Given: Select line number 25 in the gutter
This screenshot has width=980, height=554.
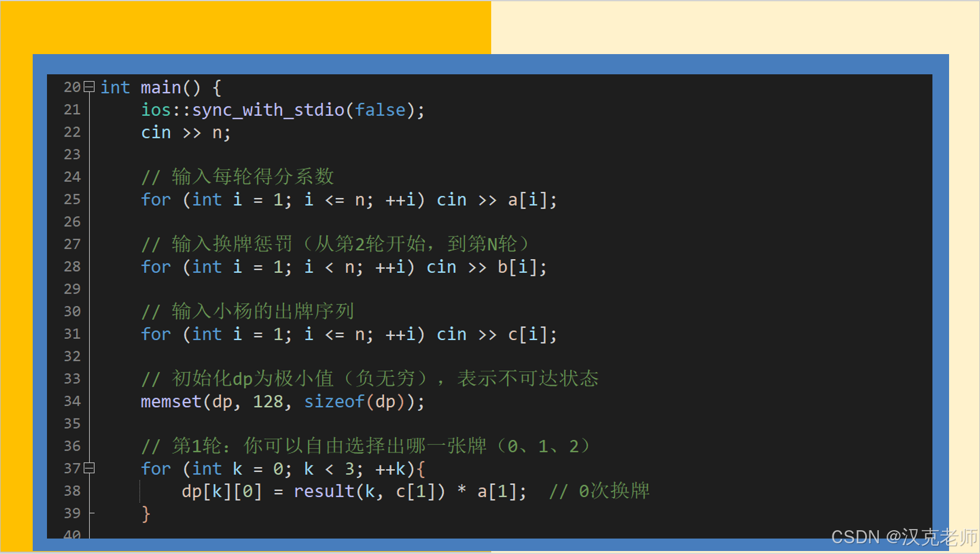Looking at the screenshot, I should (72, 199).
